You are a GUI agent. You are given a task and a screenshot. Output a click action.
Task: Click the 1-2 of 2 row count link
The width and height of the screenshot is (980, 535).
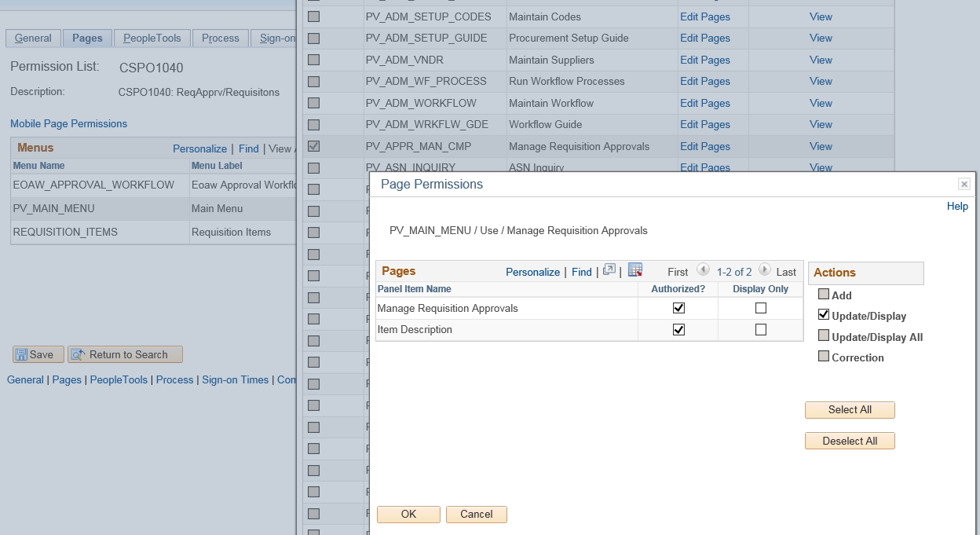[734, 272]
